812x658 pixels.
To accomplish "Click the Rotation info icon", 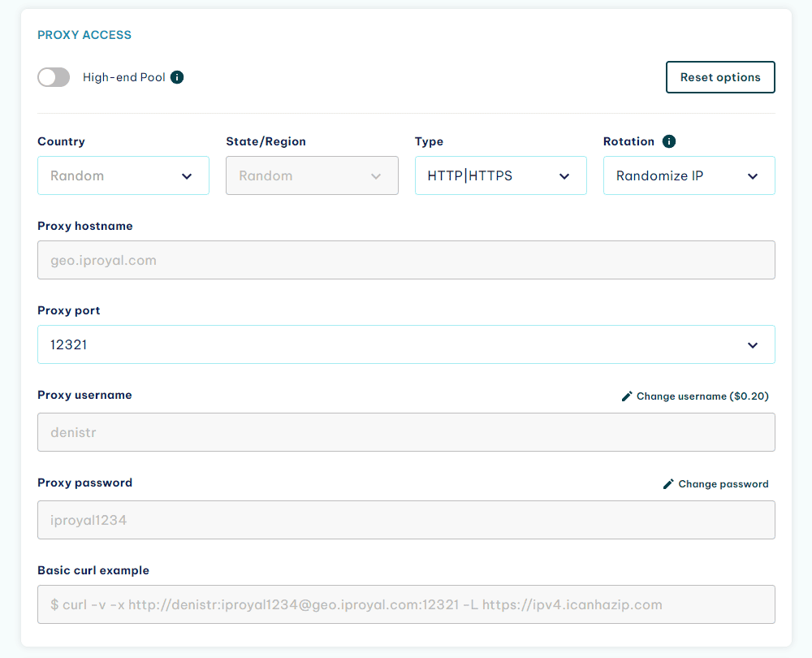I will pyautogui.click(x=667, y=141).
